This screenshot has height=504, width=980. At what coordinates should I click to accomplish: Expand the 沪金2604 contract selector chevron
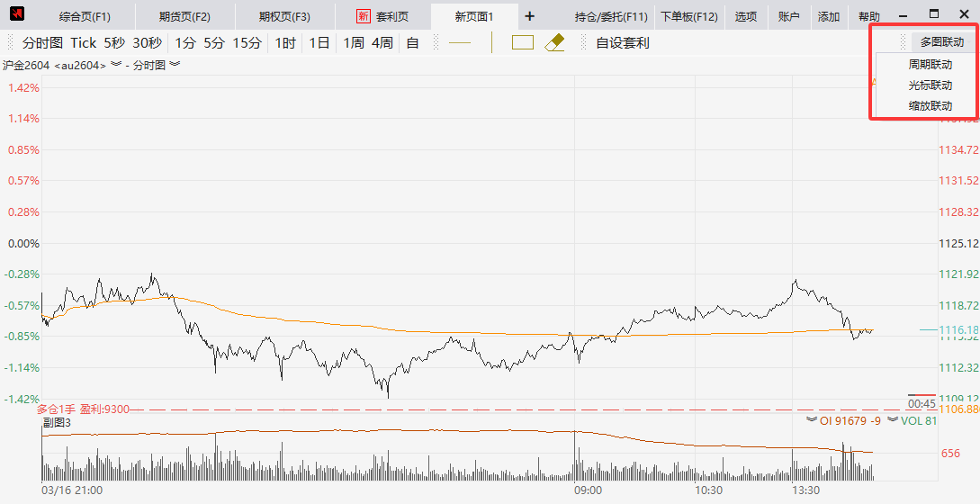click(116, 65)
